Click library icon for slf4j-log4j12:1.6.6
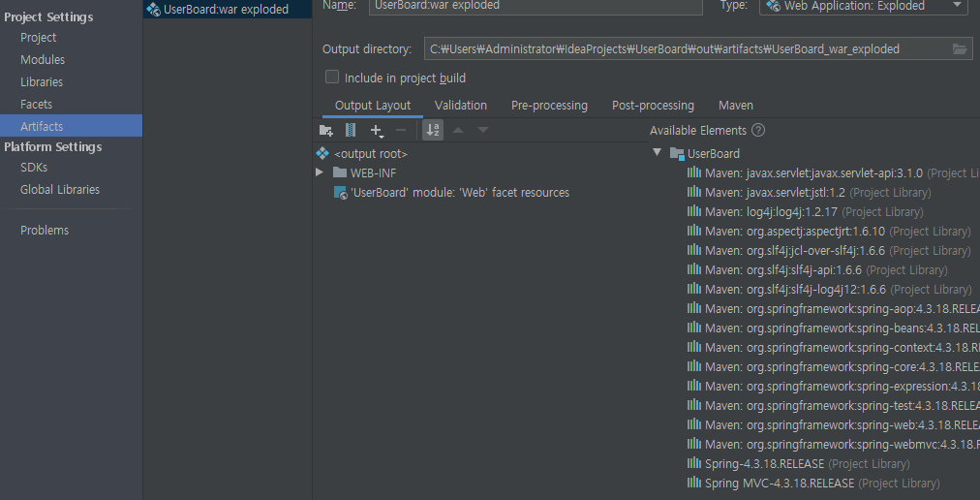 [x=693, y=289]
